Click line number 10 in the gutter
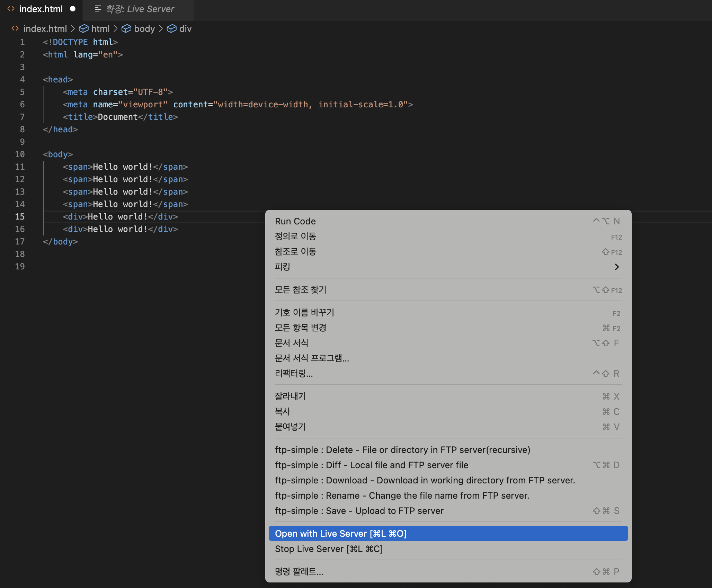Image resolution: width=712 pixels, height=588 pixels. point(20,154)
